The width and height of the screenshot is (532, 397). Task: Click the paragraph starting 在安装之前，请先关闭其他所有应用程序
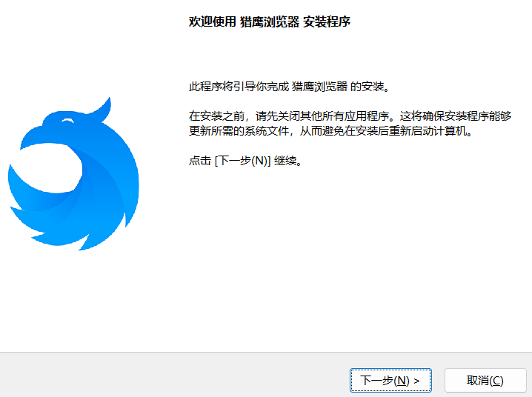tap(350, 124)
